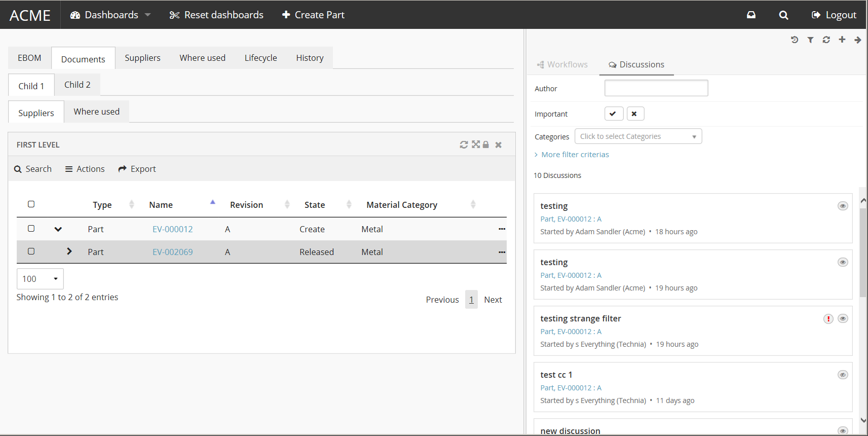Open the page size dropdown showing 100
The image size is (868, 436).
click(x=40, y=279)
